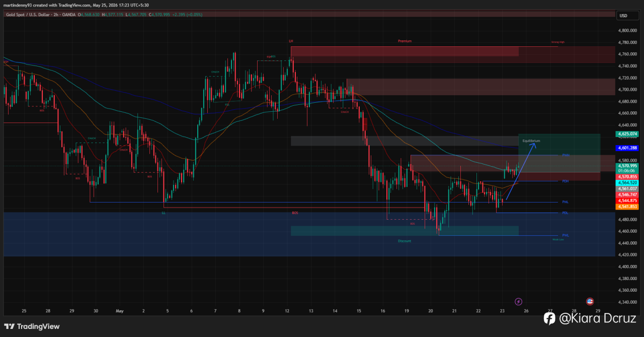Click the PDH level line label

point(566,181)
